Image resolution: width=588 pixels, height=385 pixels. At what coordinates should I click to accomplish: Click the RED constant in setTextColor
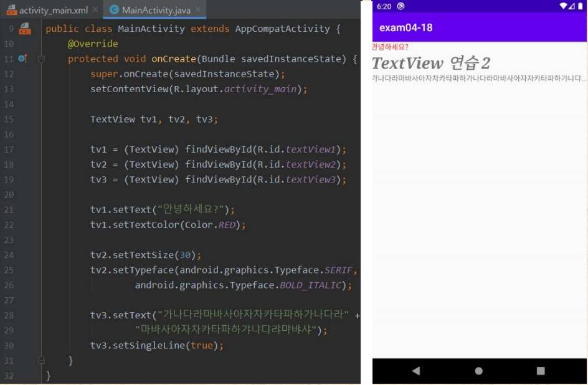tap(227, 225)
